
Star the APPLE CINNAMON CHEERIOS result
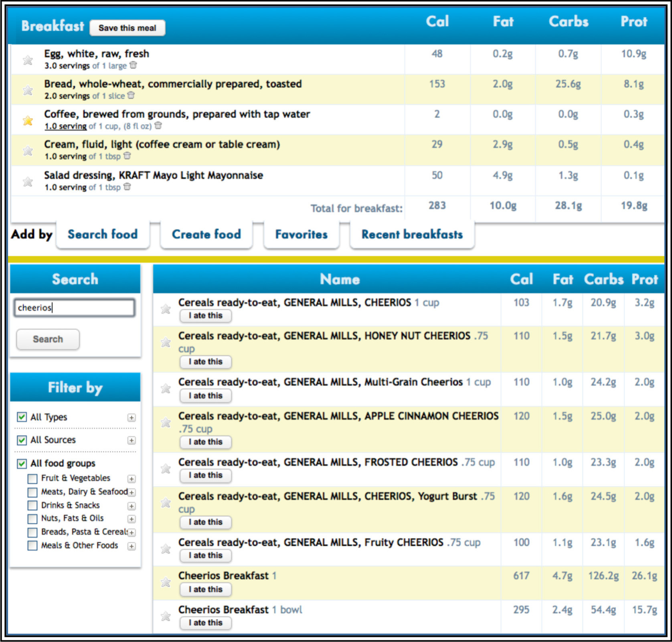click(x=166, y=423)
